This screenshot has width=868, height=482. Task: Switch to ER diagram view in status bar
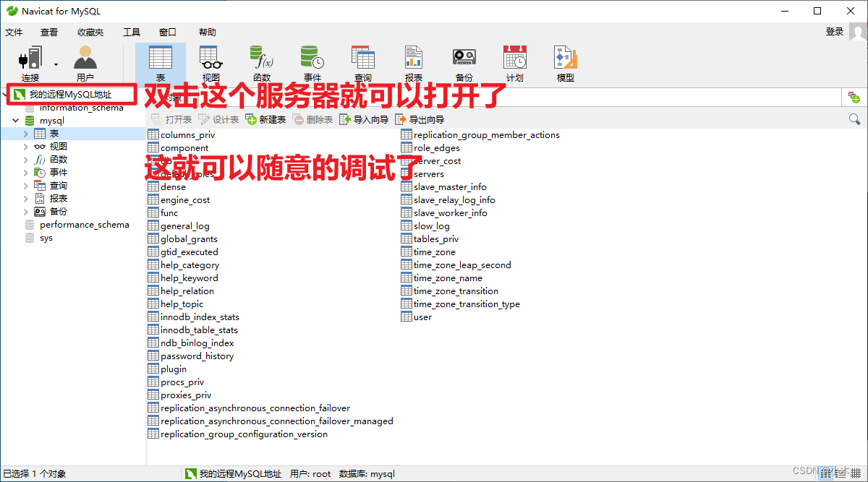854,473
